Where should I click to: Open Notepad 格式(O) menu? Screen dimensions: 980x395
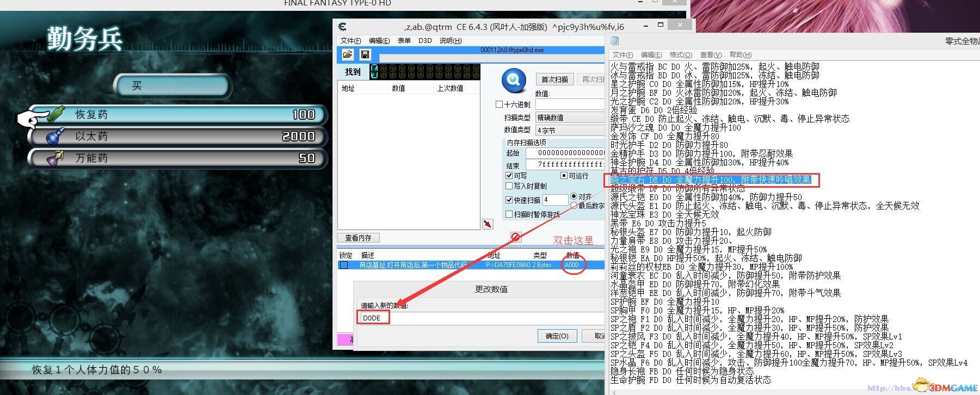tap(681, 55)
